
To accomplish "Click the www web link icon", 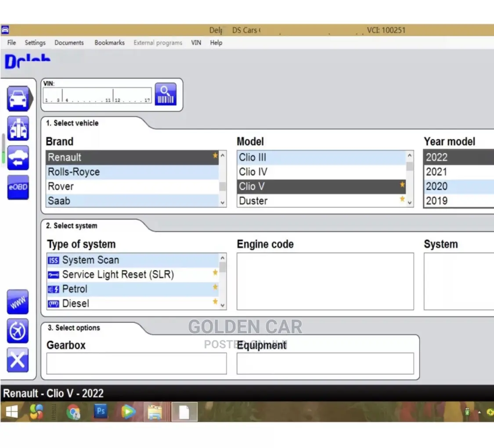I will coord(18,302).
